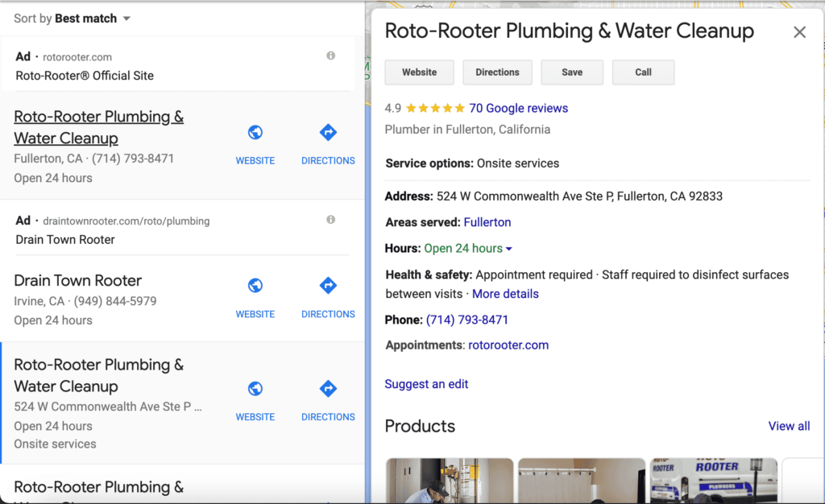Viewport: 825px width, 504px height.
Task: Get directions icon for Fullerton Roto-Rooter listing
Action: [x=328, y=132]
